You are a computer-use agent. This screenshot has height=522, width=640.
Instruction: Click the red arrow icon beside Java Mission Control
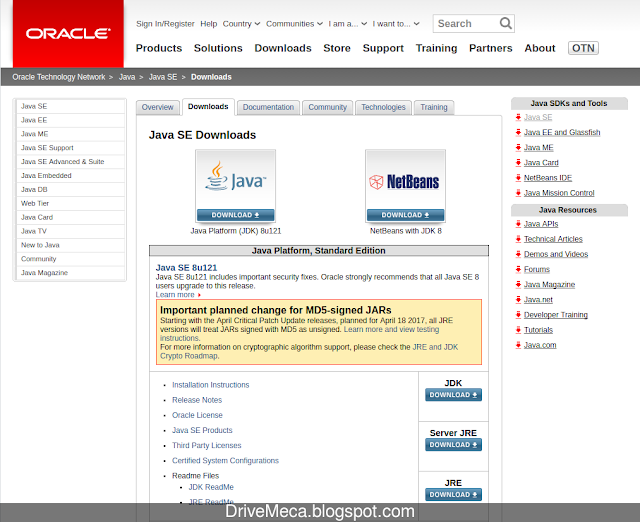518,193
